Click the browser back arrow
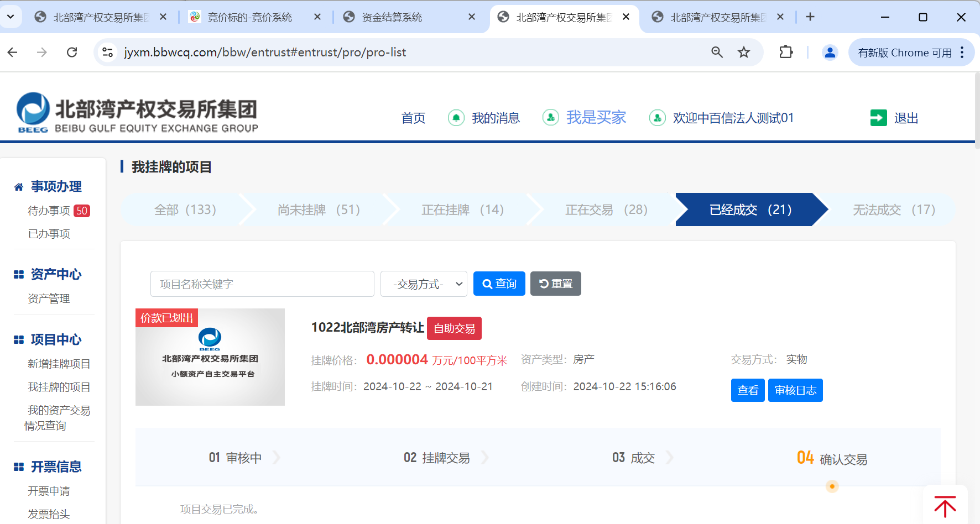Viewport: 980px width, 524px height. [x=13, y=52]
